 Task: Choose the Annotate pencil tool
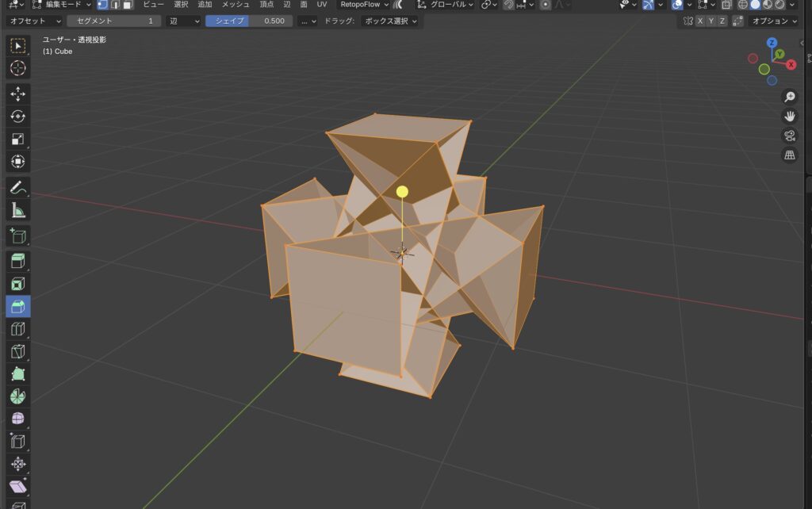click(18, 187)
